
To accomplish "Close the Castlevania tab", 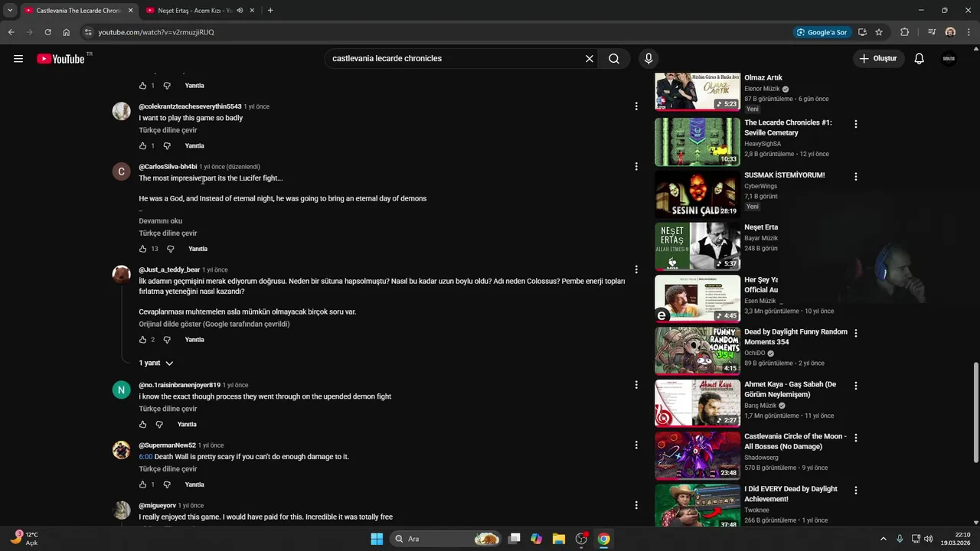I will pyautogui.click(x=130, y=11).
